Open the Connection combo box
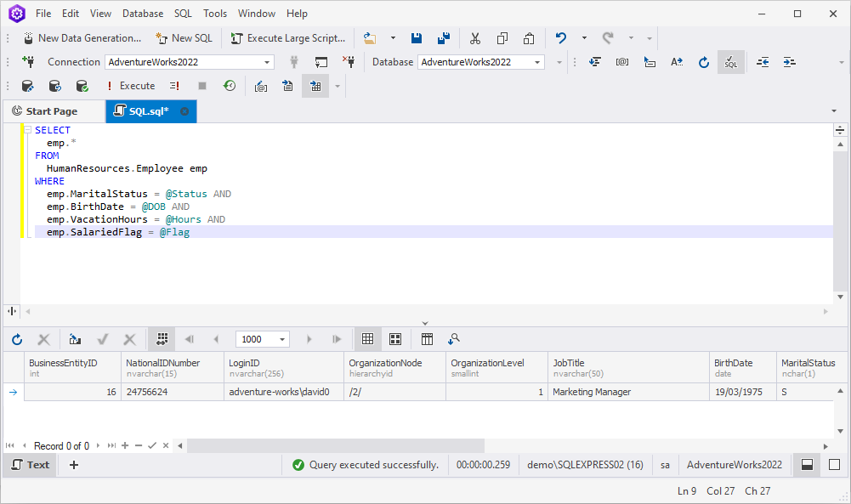This screenshot has width=851, height=504. coord(190,62)
